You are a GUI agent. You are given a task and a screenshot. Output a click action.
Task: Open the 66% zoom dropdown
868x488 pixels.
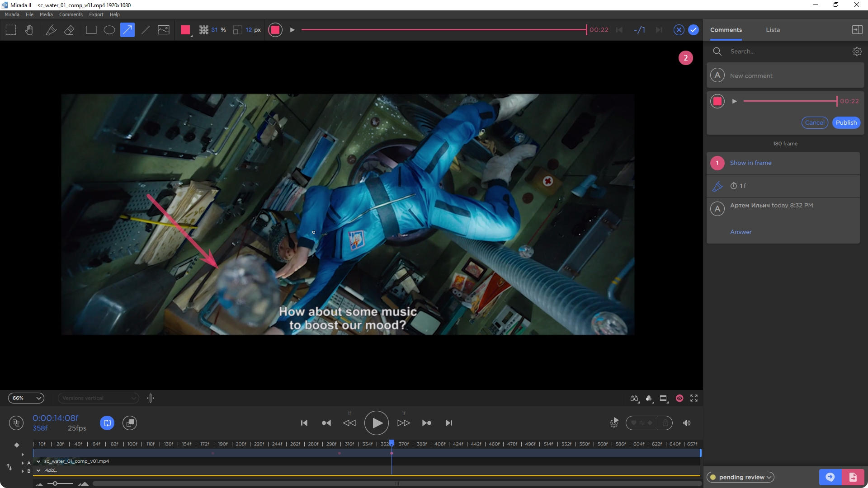[x=26, y=398]
